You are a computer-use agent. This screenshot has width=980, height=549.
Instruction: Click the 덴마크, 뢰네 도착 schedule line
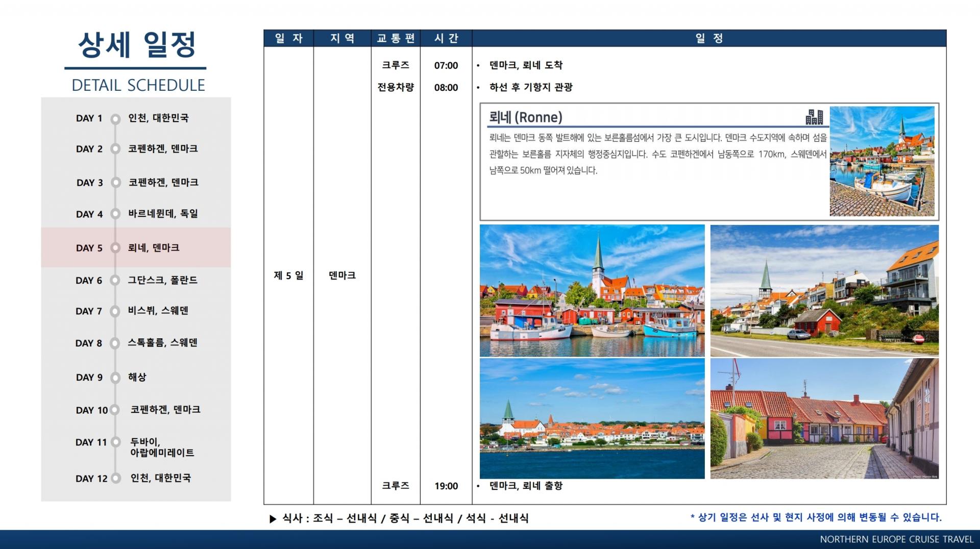[526, 65]
